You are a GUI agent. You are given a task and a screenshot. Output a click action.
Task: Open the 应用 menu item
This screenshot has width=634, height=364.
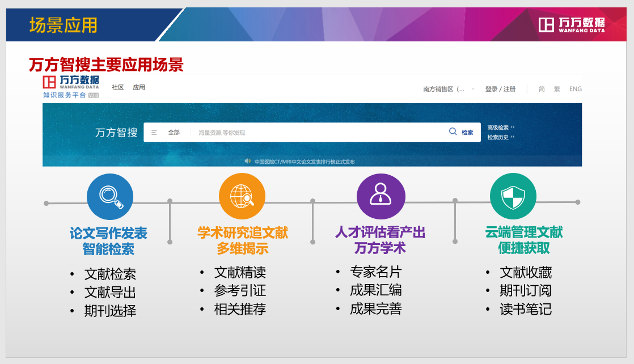click(139, 87)
